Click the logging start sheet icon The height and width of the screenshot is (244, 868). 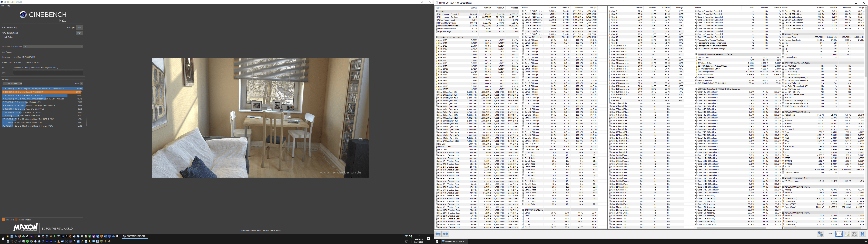click(x=847, y=234)
